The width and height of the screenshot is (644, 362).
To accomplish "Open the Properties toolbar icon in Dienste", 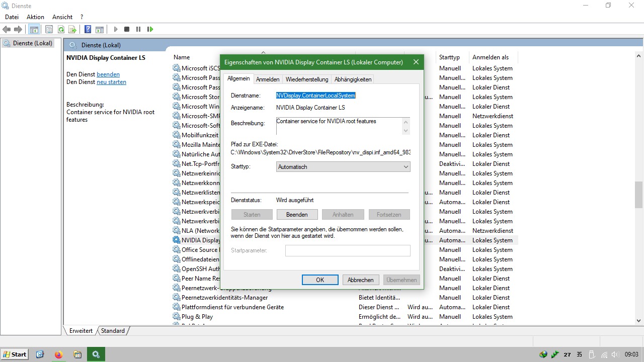I will pyautogui.click(x=49, y=30).
